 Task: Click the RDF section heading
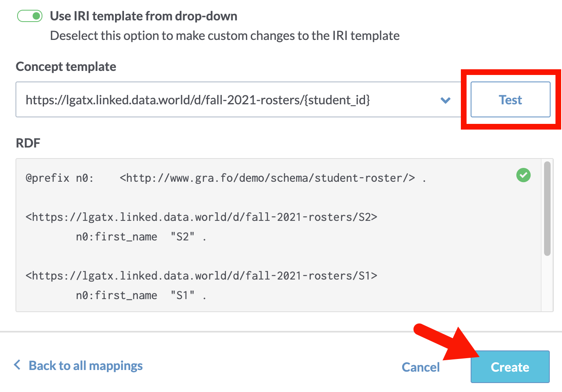[28, 143]
